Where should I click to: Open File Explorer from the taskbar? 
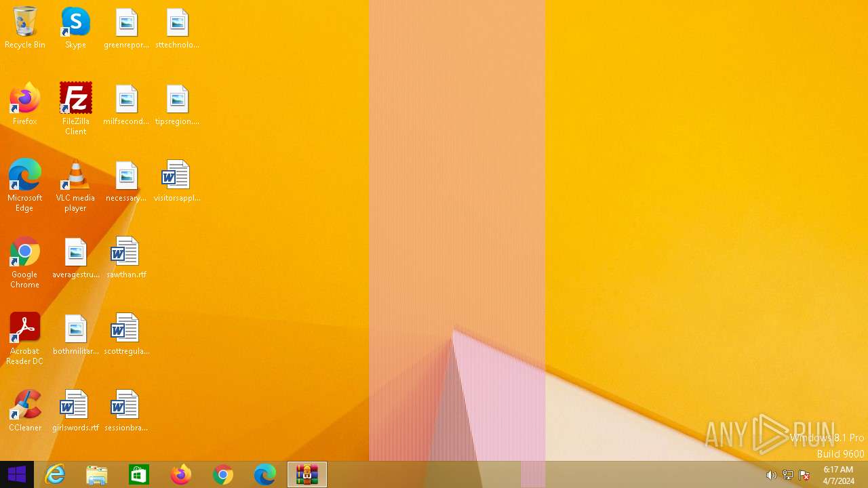pyautogui.click(x=97, y=474)
